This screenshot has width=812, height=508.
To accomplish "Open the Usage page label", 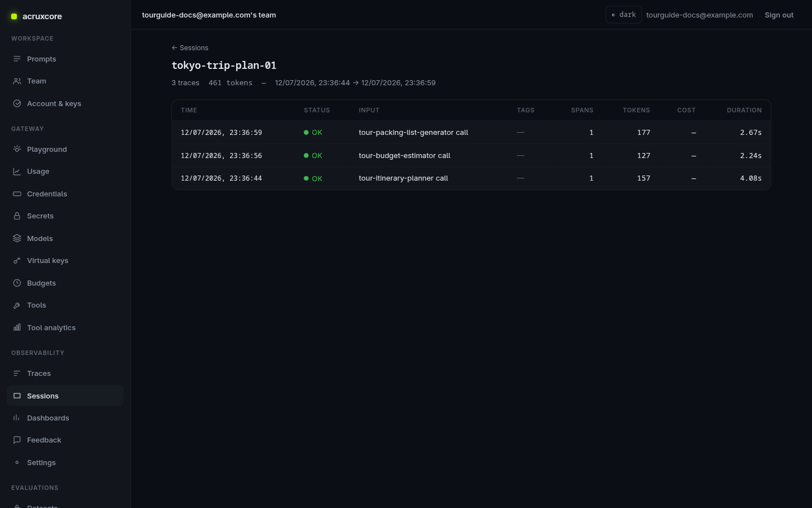I will coord(38,172).
